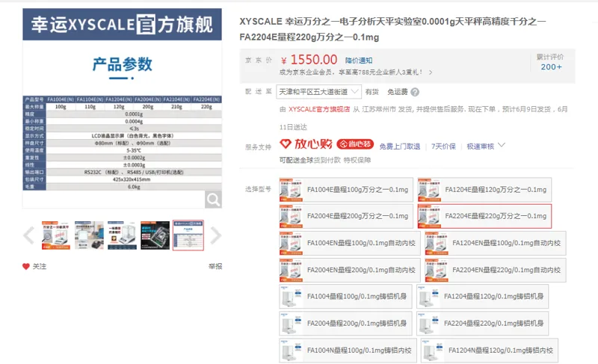Click the 降价通知 price drop alert link

[x=359, y=61]
